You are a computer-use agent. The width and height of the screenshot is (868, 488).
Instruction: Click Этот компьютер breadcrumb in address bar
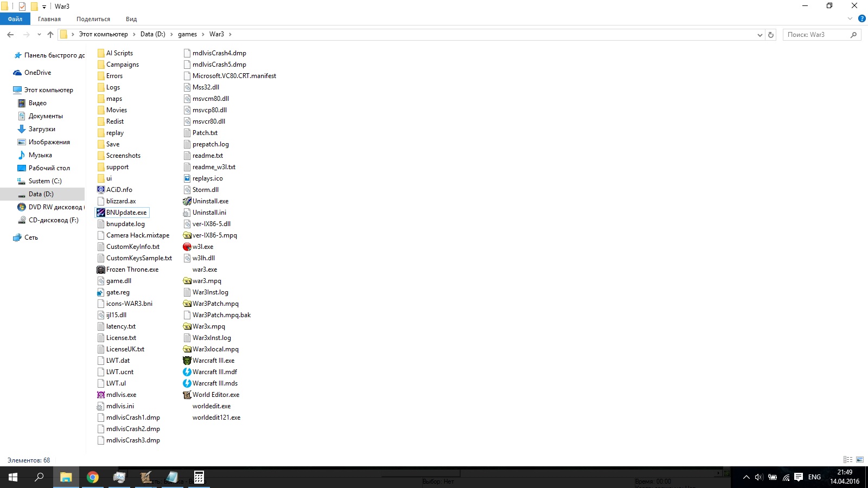point(104,34)
